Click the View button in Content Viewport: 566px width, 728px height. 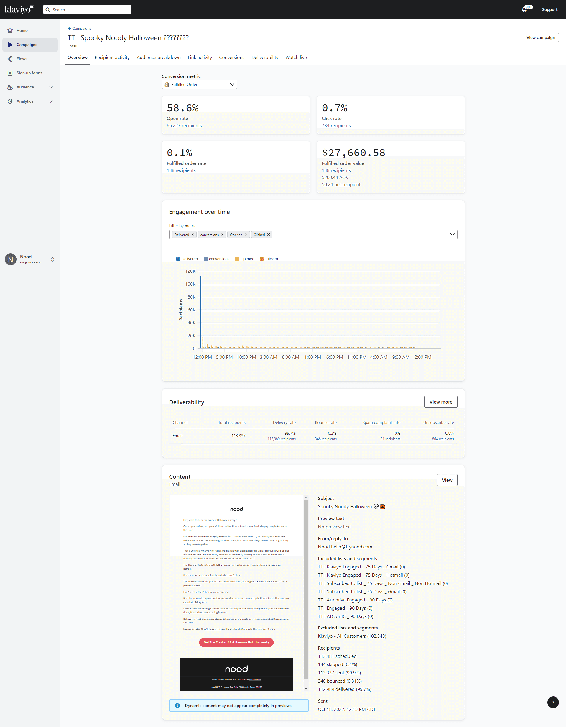point(447,480)
